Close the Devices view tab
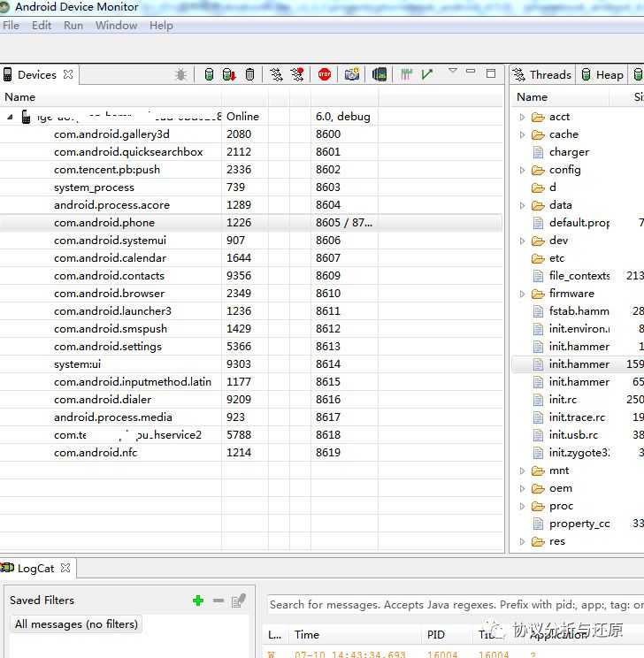The width and height of the screenshot is (644, 658). [x=68, y=74]
